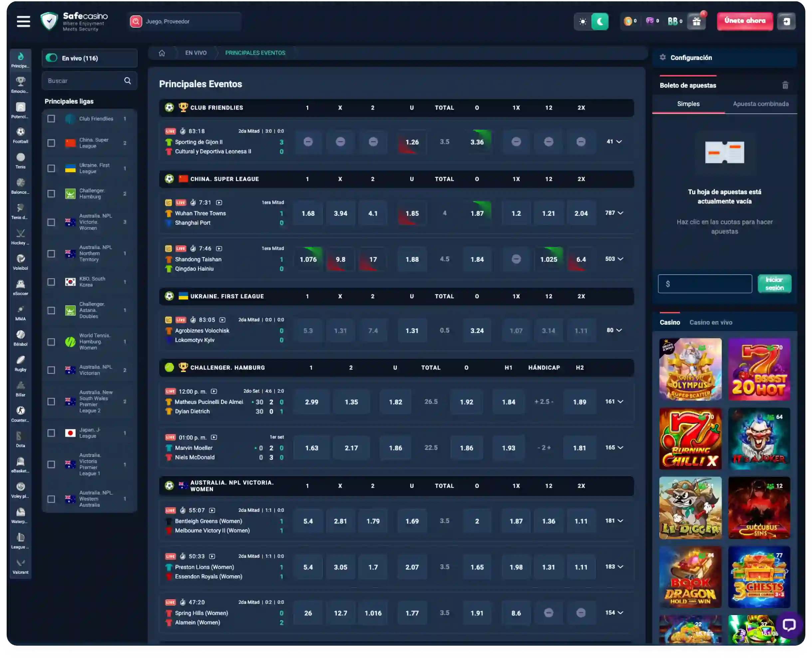Open the Dota esports category
The width and height of the screenshot is (812, 658).
point(20,440)
